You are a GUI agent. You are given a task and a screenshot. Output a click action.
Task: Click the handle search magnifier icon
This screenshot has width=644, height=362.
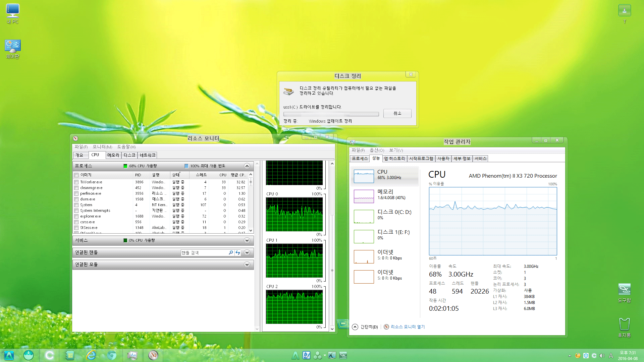pyautogui.click(x=231, y=253)
